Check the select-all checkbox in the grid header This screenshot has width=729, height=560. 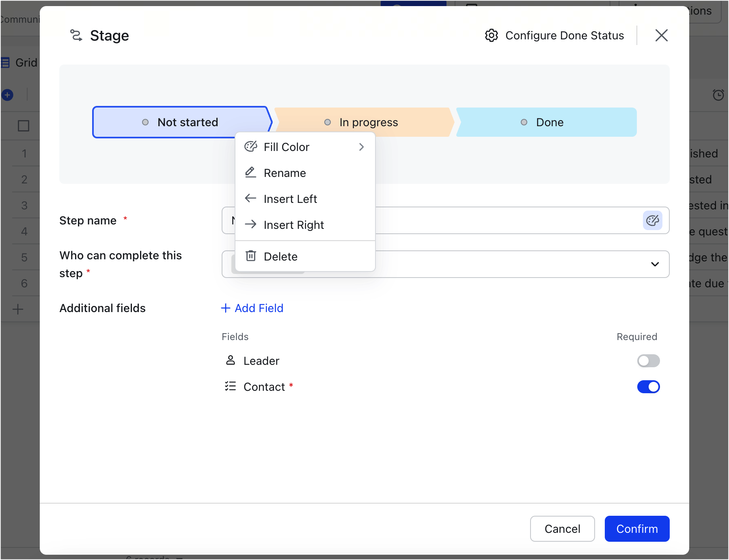[x=23, y=126]
